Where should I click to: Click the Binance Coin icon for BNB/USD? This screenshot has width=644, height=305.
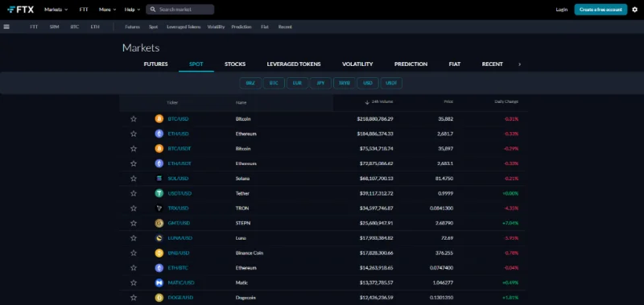(x=159, y=253)
